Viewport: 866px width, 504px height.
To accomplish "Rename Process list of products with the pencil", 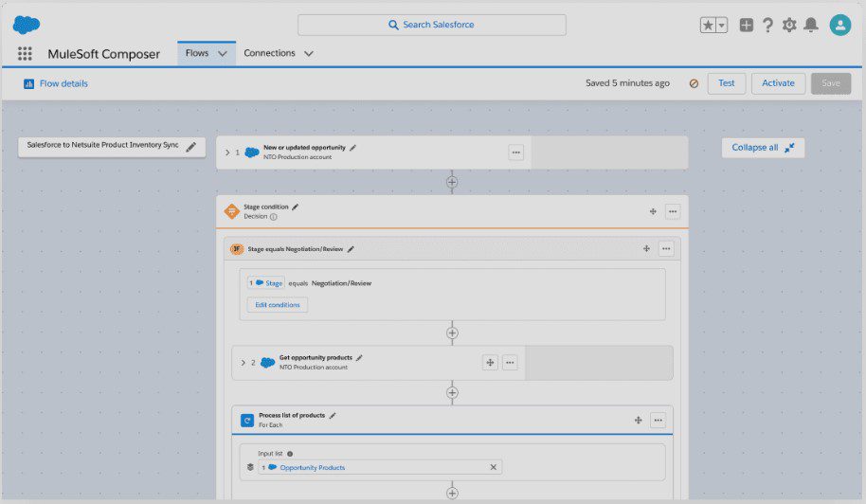I will (333, 416).
